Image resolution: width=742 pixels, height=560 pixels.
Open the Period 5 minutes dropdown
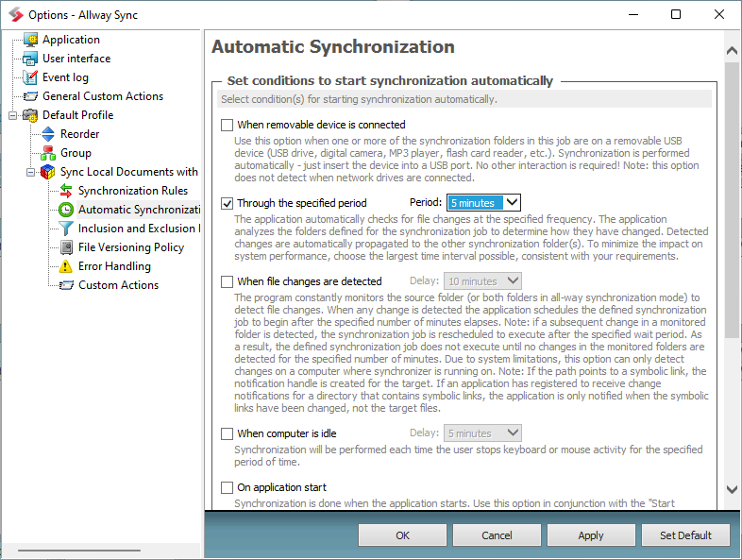click(483, 203)
